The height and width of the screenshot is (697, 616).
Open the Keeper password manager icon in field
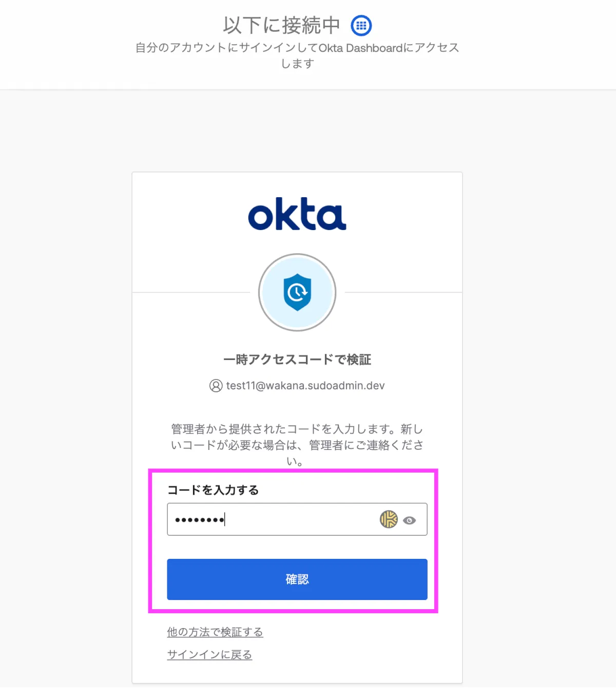[389, 519]
